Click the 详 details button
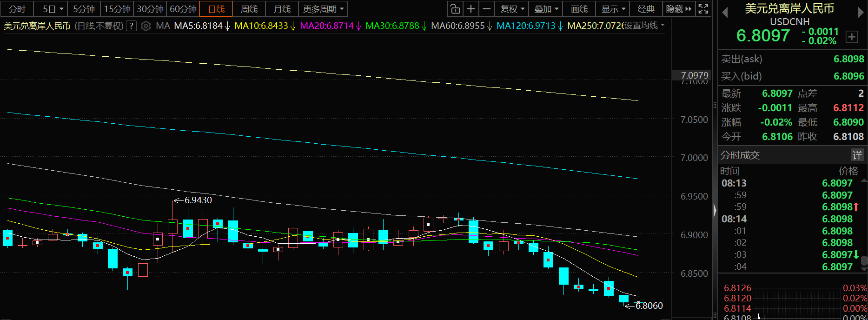The height and width of the screenshot is (320, 868). [857, 155]
